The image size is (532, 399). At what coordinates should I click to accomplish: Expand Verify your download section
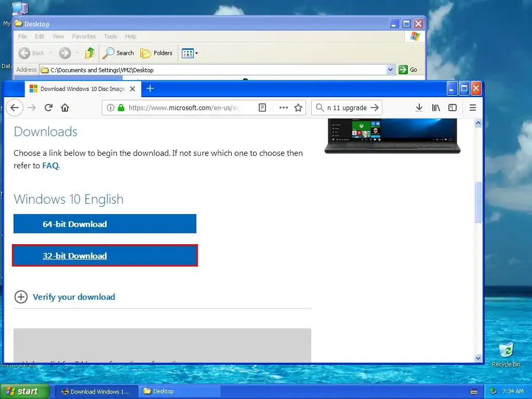tap(65, 297)
